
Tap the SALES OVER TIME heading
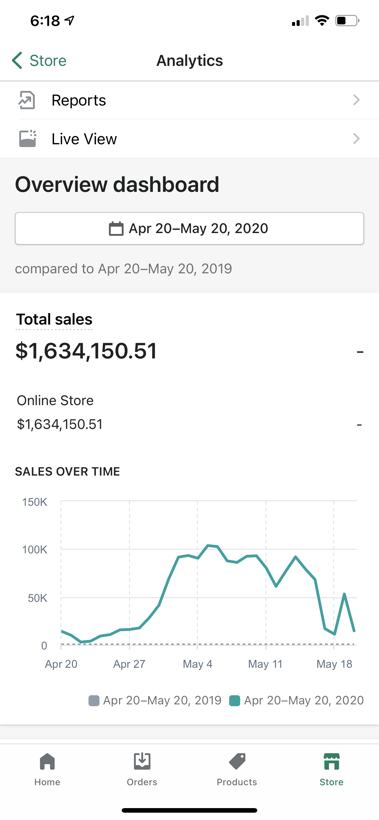pyautogui.click(x=67, y=472)
